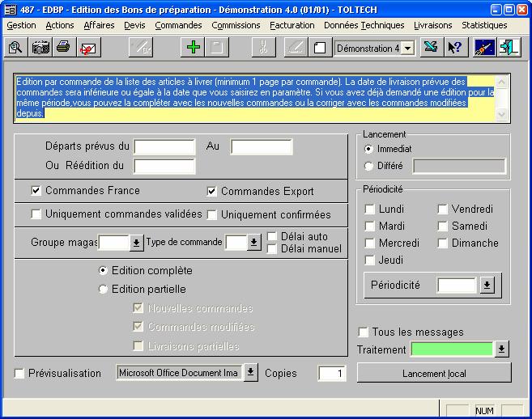Click the greyed scissors cut icon

tap(263, 48)
